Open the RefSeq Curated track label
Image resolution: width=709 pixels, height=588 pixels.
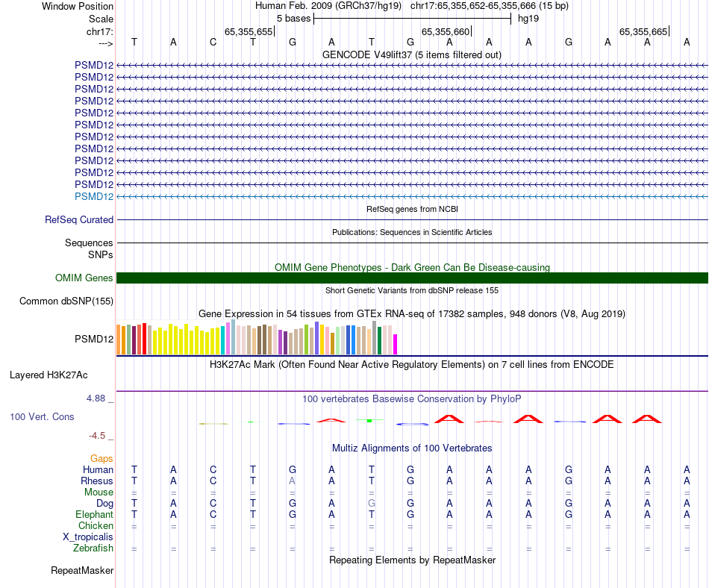pos(79,219)
